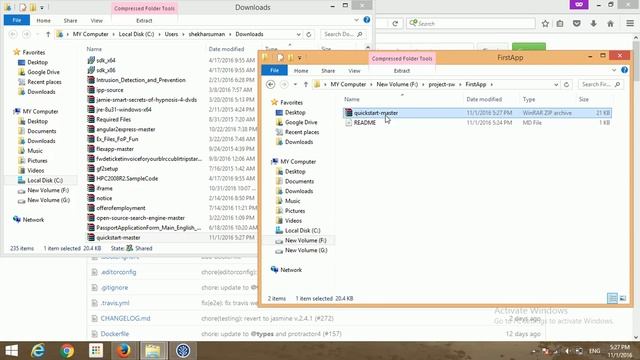Viewport: 640px width, 360px height.
Task: Sort by Type column in FirstApp window
Action: (x=529, y=99)
